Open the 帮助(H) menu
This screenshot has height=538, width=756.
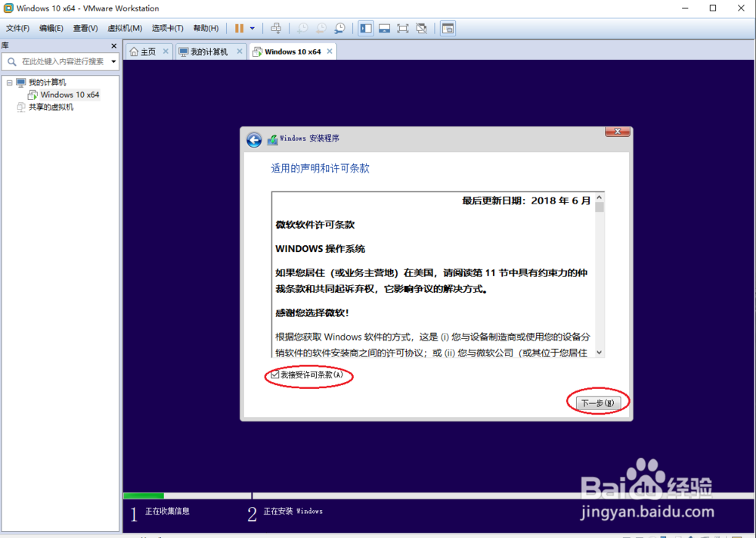(x=206, y=29)
